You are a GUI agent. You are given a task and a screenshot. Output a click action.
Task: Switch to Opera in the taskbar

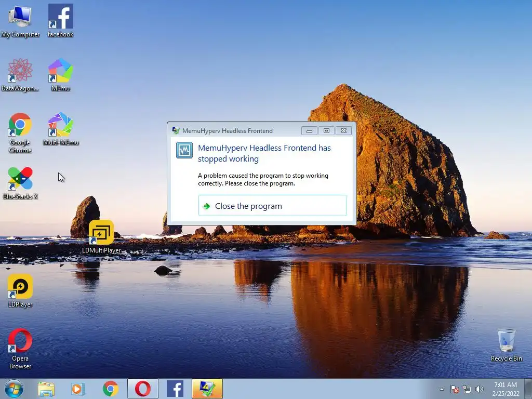tap(143, 389)
